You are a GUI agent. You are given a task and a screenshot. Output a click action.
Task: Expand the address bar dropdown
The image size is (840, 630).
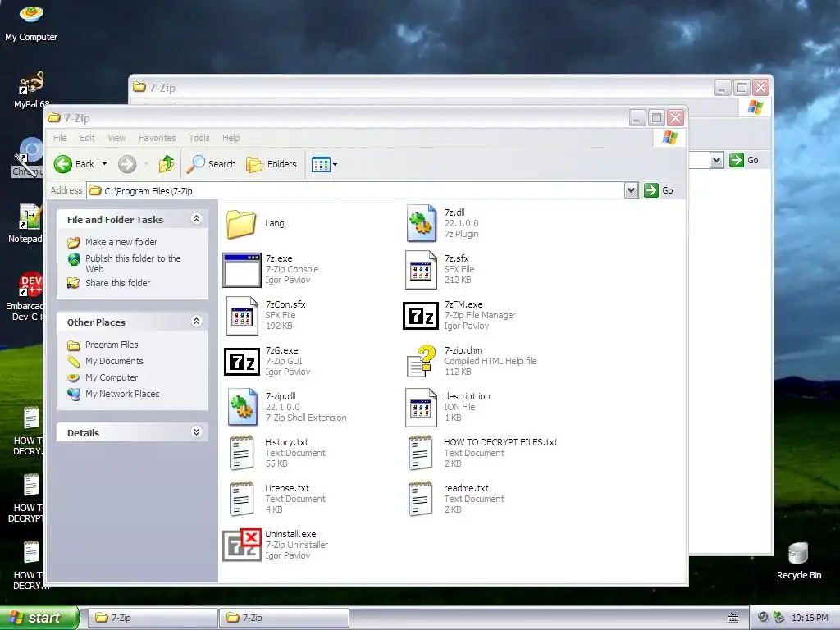click(631, 190)
